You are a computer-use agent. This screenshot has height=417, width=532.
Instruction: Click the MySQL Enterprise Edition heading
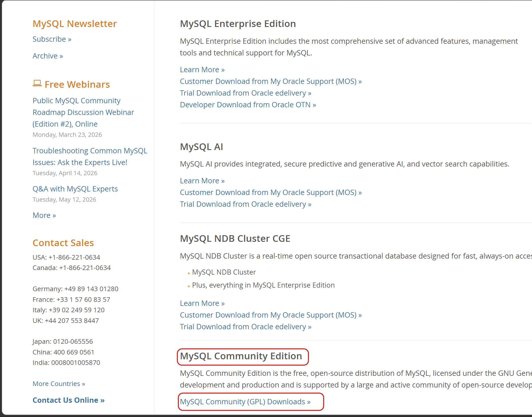pyautogui.click(x=238, y=24)
